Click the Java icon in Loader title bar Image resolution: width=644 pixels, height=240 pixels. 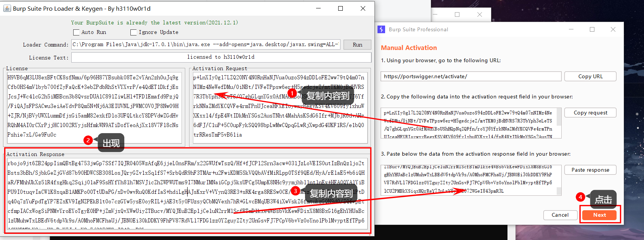point(7,8)
